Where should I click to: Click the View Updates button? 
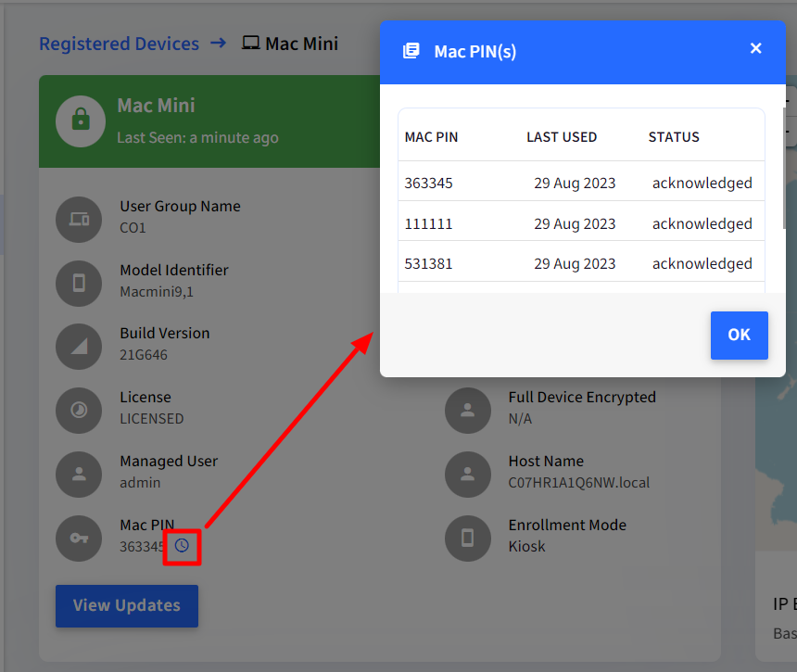127,606
